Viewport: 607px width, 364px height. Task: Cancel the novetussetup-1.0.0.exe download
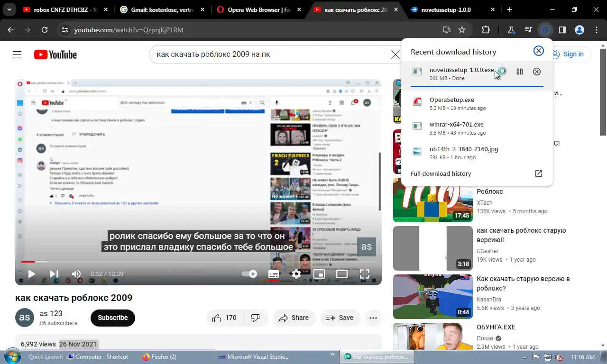point(537,72)
